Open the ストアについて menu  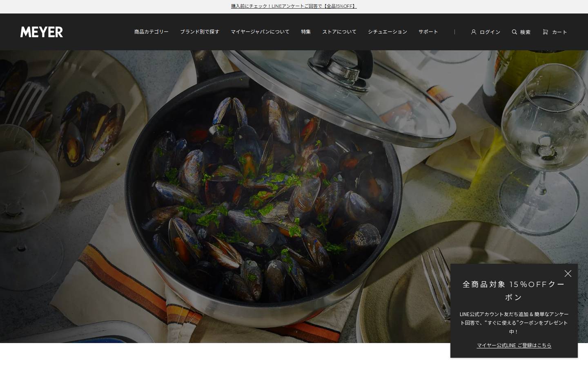339,32
